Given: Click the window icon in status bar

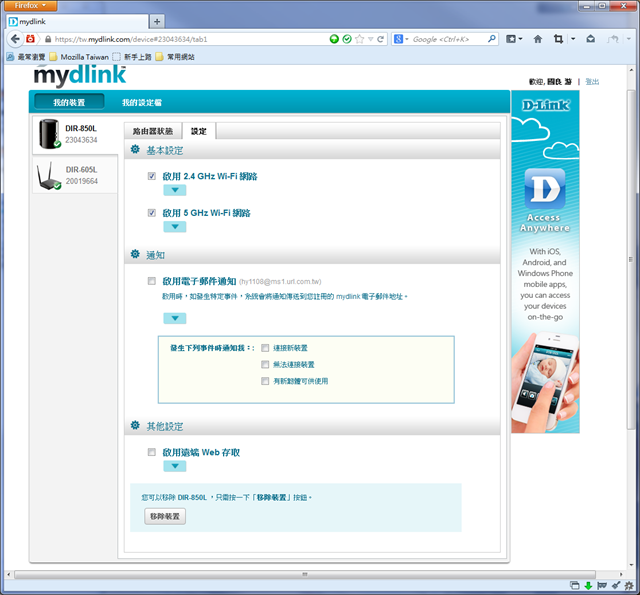Looking at the screenshot, I should point(575,586).
